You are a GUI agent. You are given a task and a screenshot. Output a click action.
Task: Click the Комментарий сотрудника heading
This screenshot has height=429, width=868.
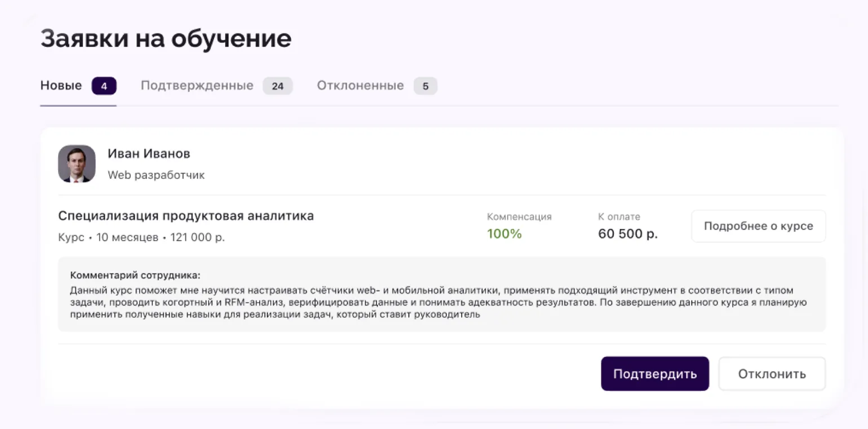point(135,276)
